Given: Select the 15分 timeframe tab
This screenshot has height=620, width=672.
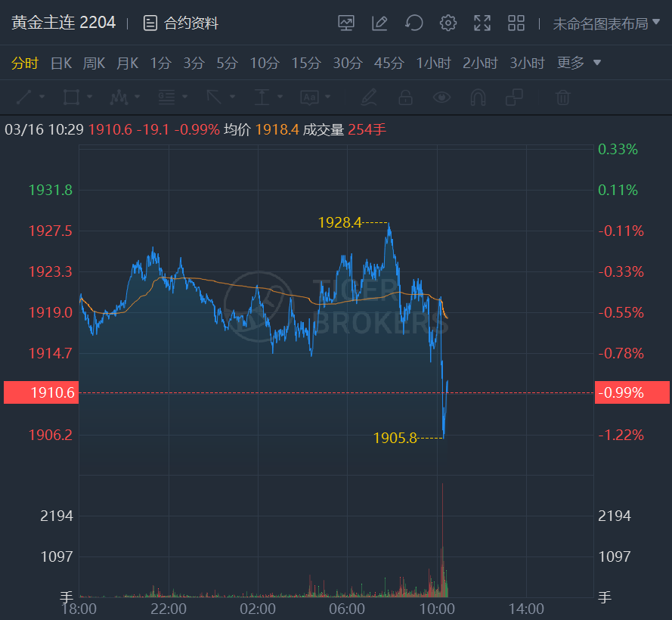Looking at the screenshot, I should 305,63.
